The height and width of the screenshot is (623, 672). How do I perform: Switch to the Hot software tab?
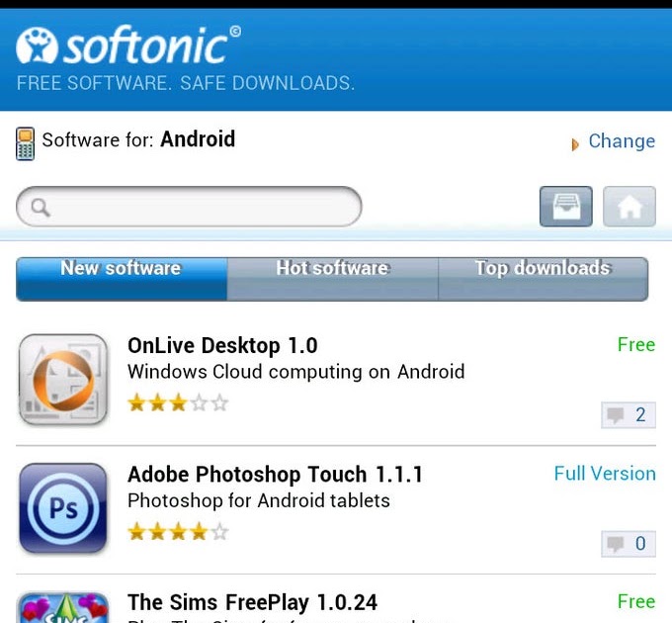[333, 279]
